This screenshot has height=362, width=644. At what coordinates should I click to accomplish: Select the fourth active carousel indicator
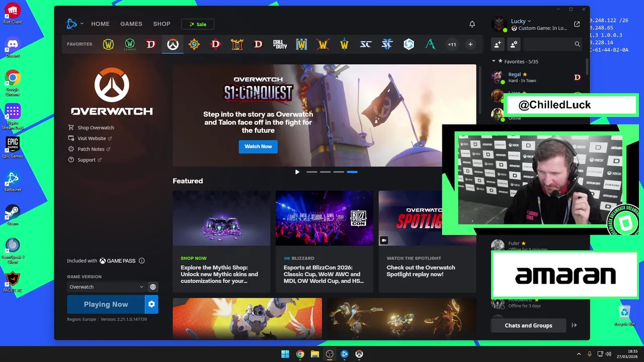point(352,172)
